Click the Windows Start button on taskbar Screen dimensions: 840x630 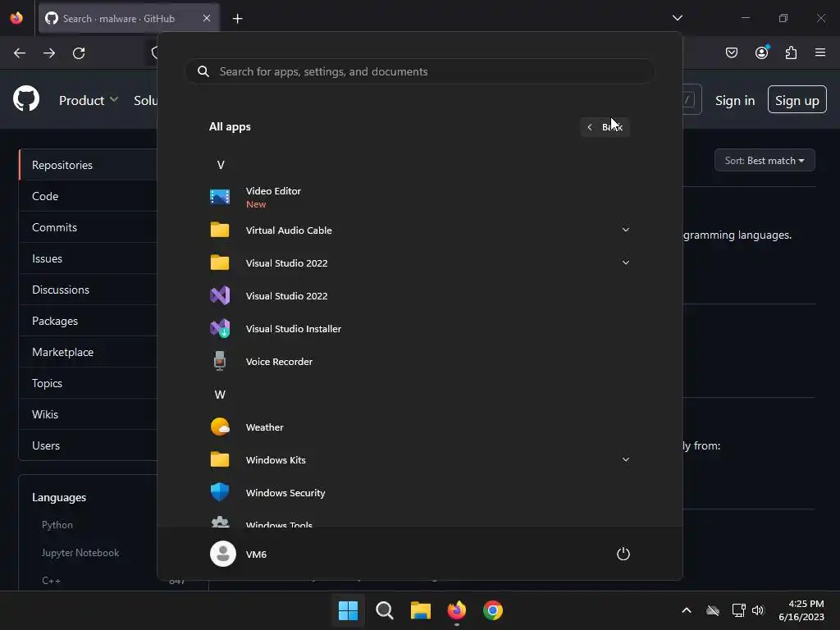[348, 610]
